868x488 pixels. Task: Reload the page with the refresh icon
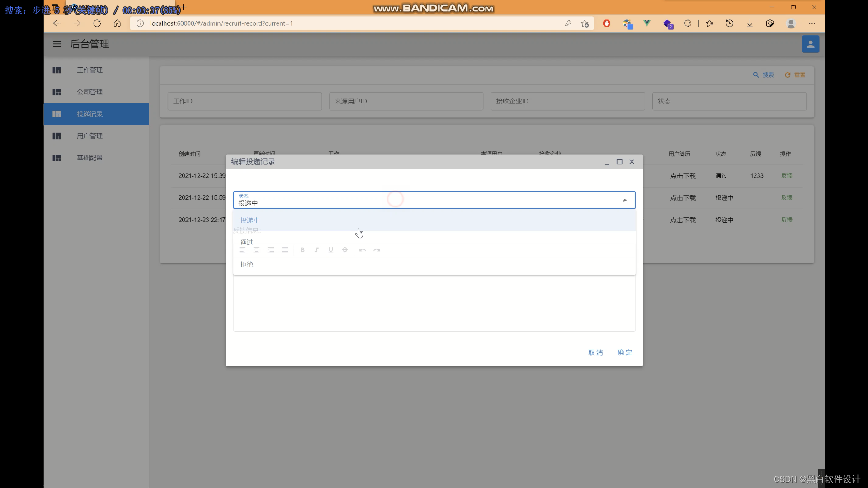click(97, 23)
